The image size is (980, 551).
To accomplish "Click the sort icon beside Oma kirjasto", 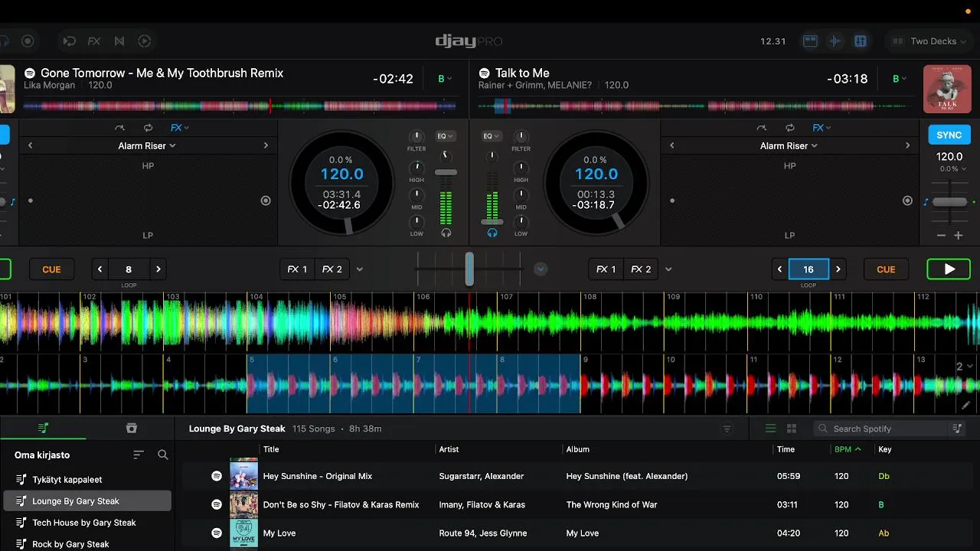I will point(139,455).
